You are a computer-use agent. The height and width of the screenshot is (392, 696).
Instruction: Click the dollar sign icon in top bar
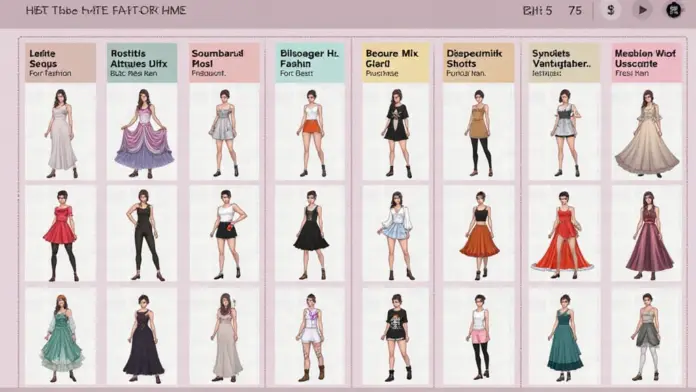click(611, 10)
